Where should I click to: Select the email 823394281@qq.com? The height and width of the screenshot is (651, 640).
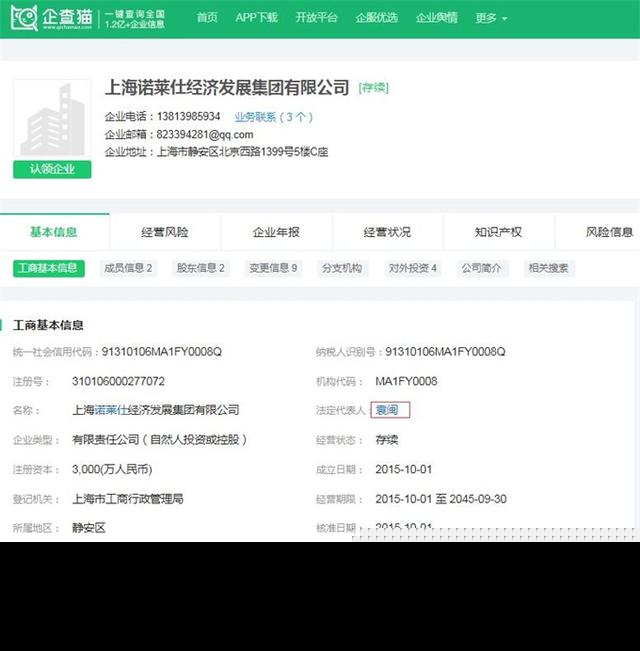point(205,135)
